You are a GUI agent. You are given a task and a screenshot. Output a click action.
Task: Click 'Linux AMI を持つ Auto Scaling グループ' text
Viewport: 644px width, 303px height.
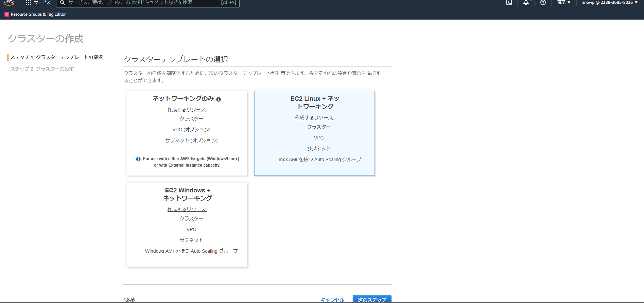pyautogui.click(x=319, y=159)
